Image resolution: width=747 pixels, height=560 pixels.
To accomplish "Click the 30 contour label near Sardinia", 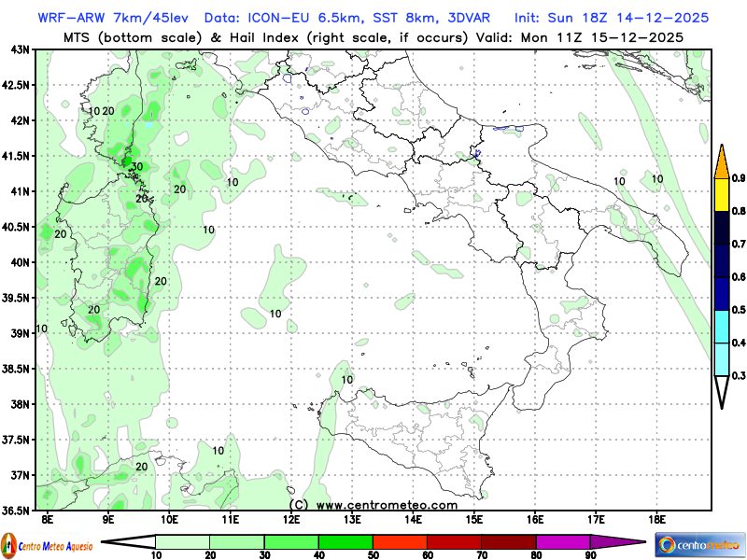I will [x=136, y=167].
